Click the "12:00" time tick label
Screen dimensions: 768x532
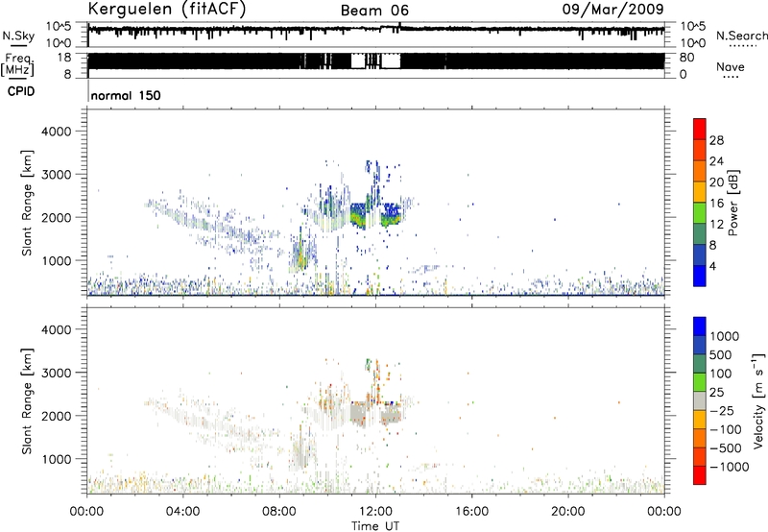(375, 512)
